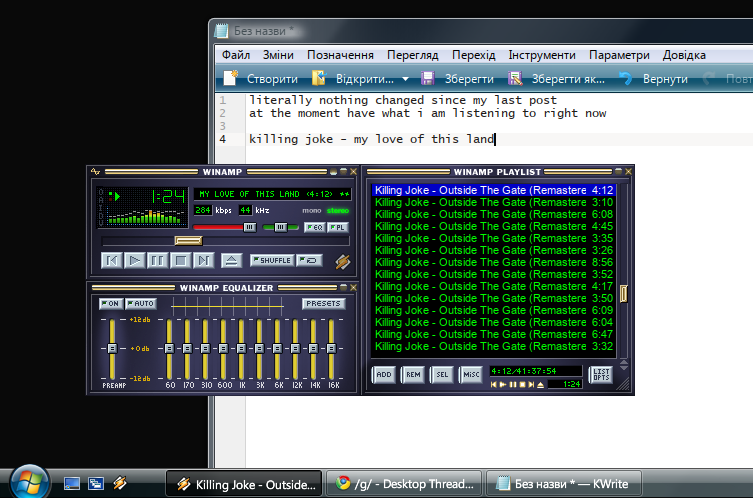
Task: Click playlist MISC button
Action: 471,375
